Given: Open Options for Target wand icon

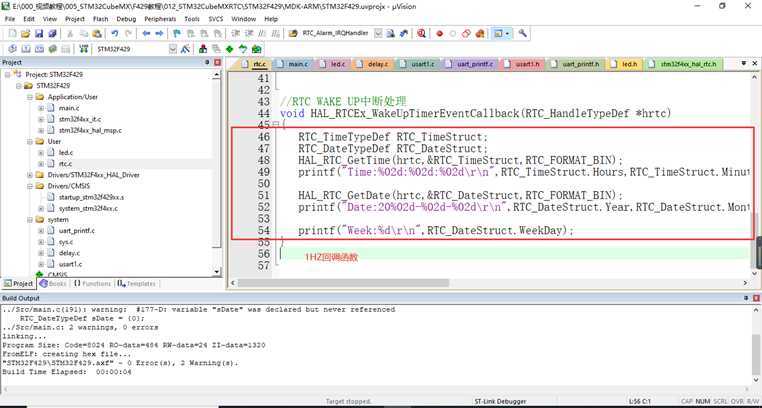Looking at the screenshot, I should 185,49.
